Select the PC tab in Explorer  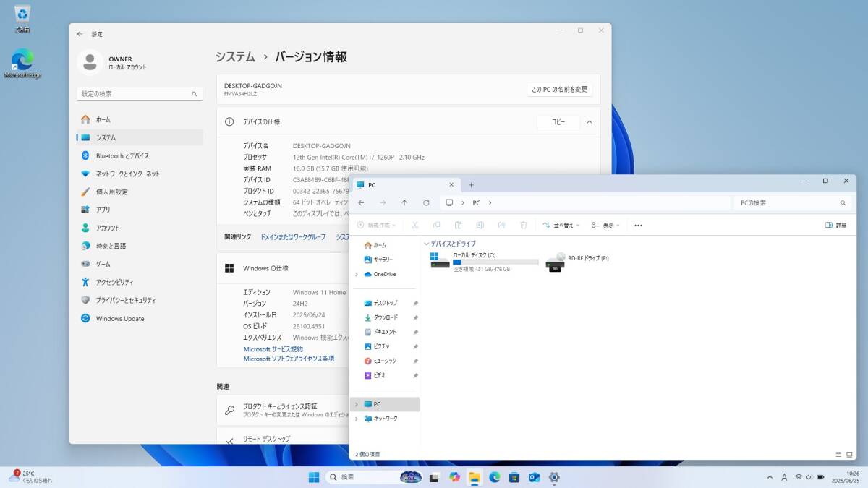[406, 185]
